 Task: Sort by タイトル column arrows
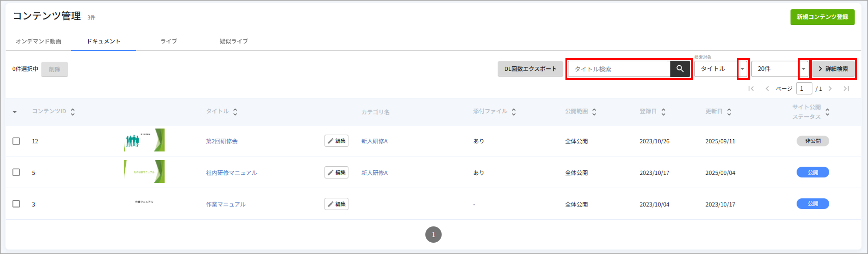point(235,112)
